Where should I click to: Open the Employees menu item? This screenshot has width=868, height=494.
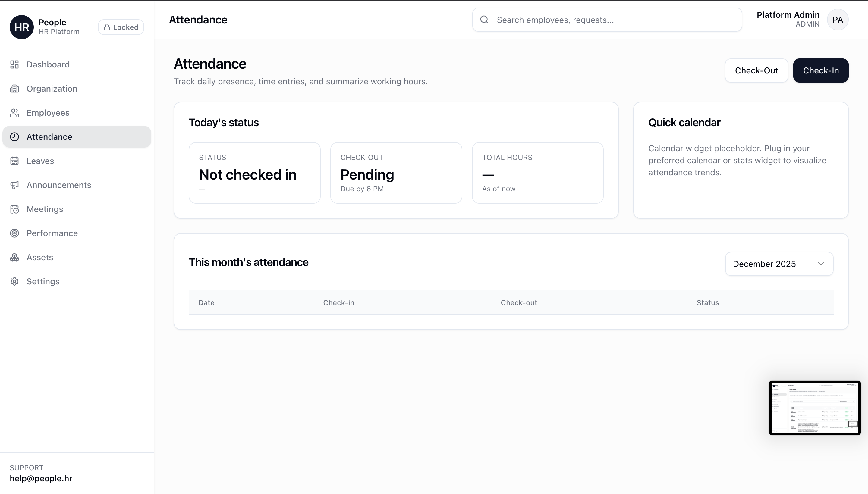[x=48, y=113]
